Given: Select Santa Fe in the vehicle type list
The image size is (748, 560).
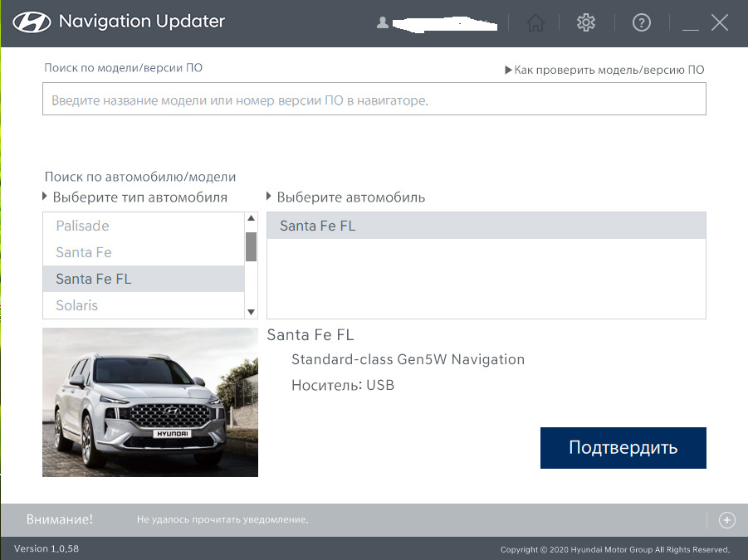Looking at the screenshot, I should point(144,252).
